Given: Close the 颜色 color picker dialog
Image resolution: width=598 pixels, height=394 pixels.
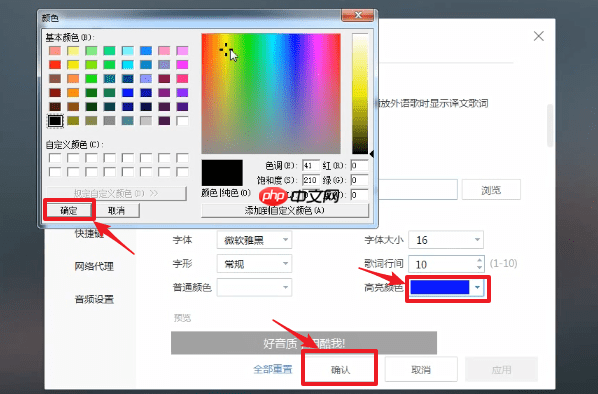Looking at the screenshot, I should pos(358,15).
